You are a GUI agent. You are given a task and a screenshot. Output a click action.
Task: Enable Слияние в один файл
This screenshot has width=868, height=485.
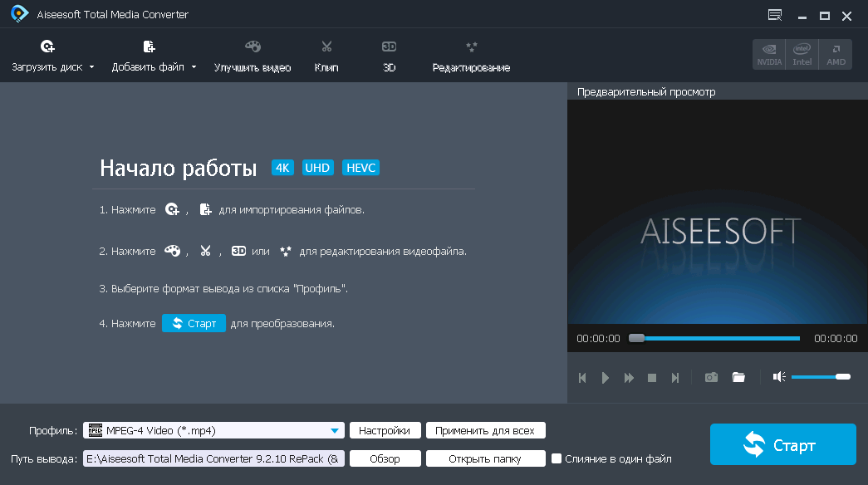point(557,458)
